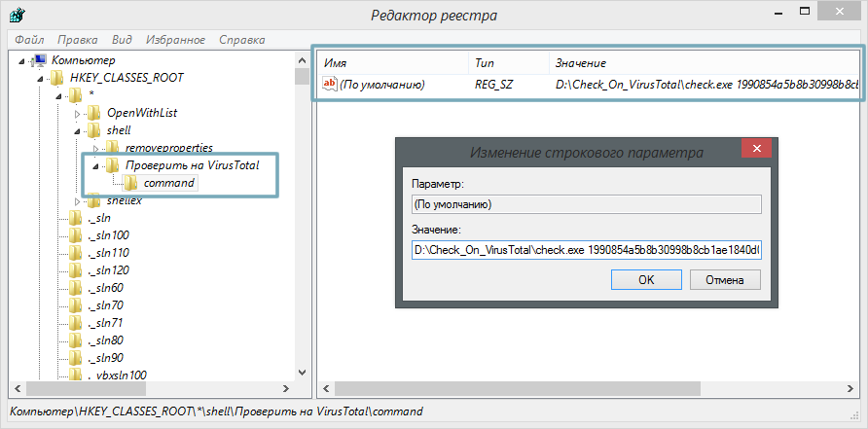Click the Параметр field showing (По умолчанию)
The width and height of the screenshot is (868, 429).
(x=587, y=204)
